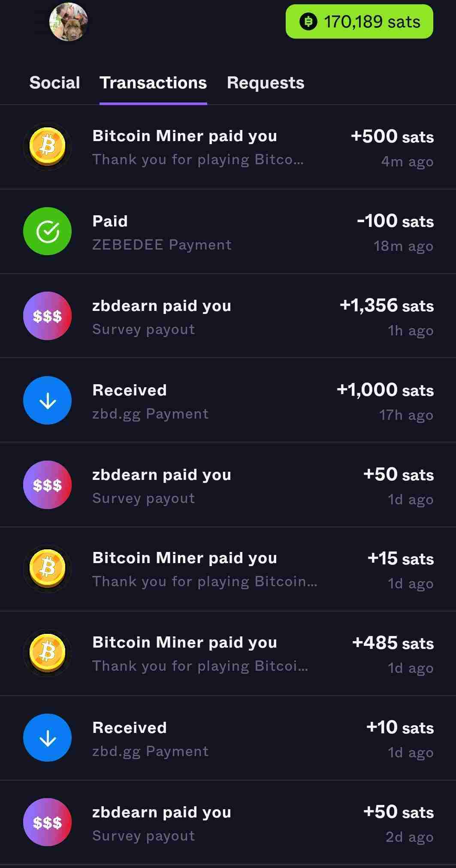Select the Transactions tab
The image size is (456, 868).
[153, 83]
